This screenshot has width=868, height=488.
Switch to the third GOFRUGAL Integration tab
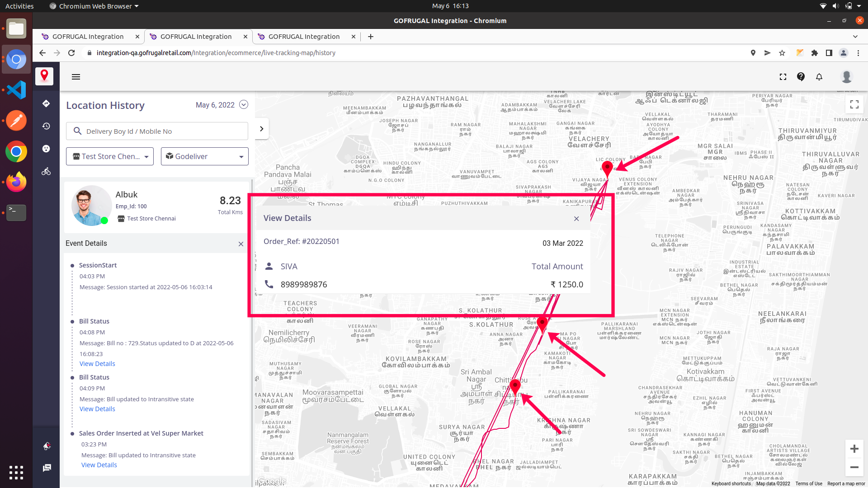click(x=304, y=37)
